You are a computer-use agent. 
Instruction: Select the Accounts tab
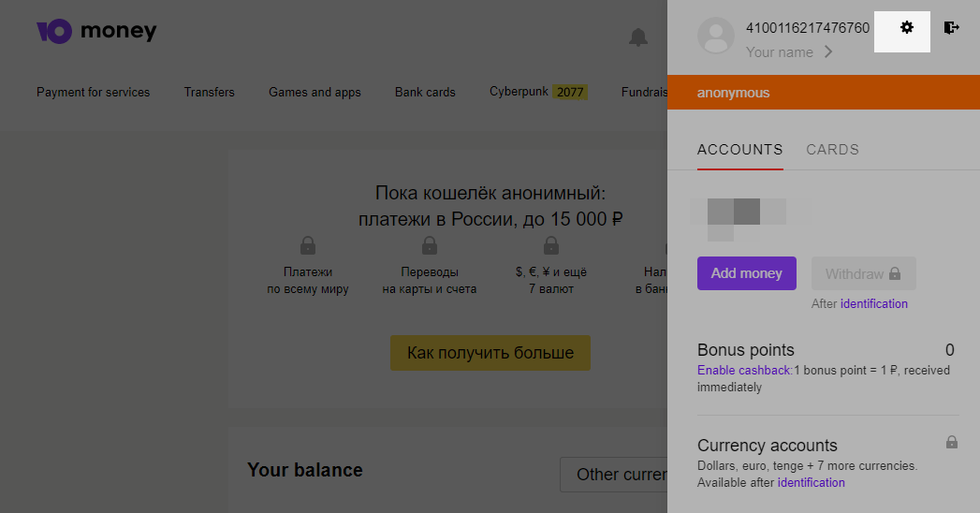[x=739, y=150]
